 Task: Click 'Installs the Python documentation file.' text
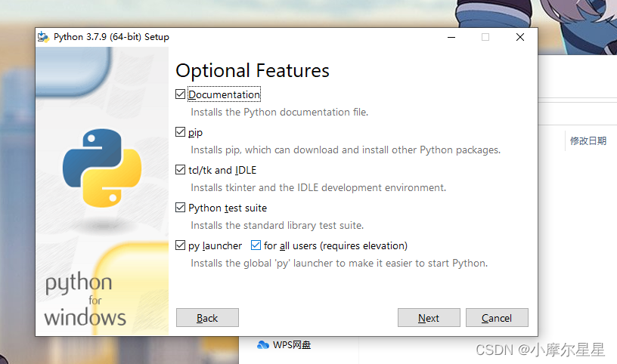279,113
